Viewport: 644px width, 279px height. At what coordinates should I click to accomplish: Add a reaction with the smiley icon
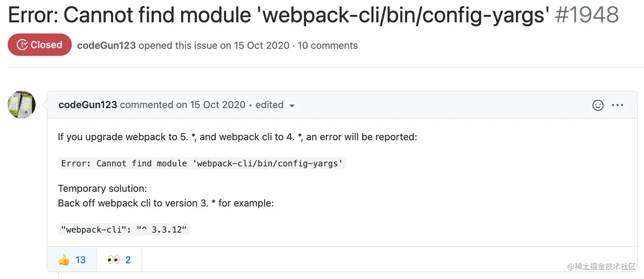(598, 105)
